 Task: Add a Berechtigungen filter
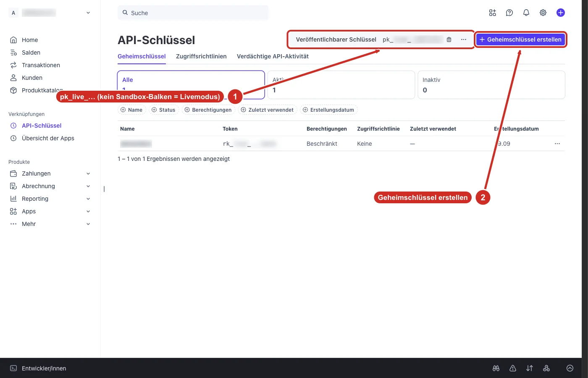tap(208, 110)
